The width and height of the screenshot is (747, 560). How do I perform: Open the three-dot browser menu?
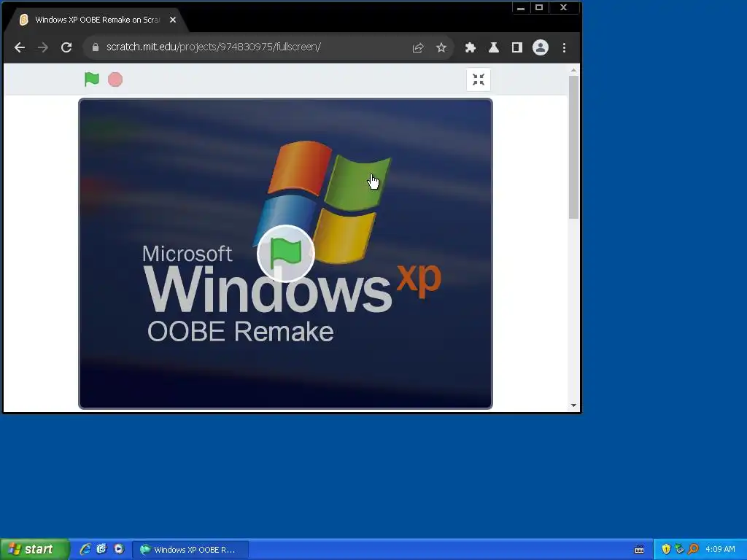click(x=564, y=47)
